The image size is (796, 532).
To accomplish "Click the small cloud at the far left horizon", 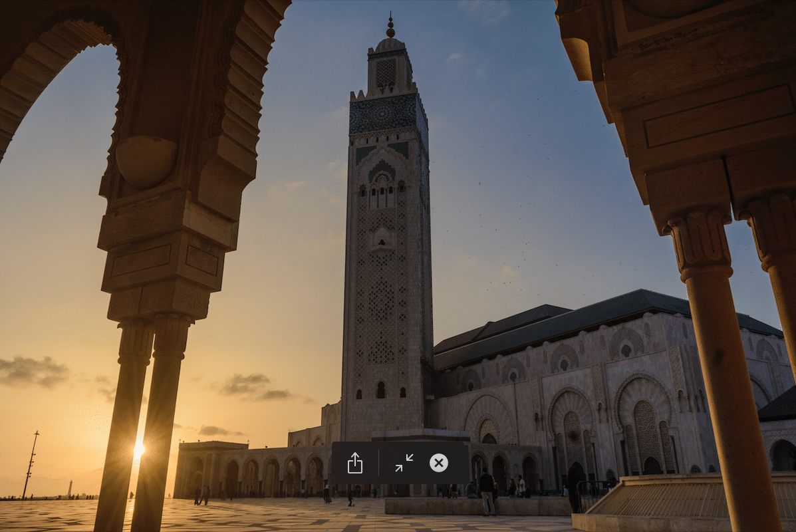I will 32,372.
